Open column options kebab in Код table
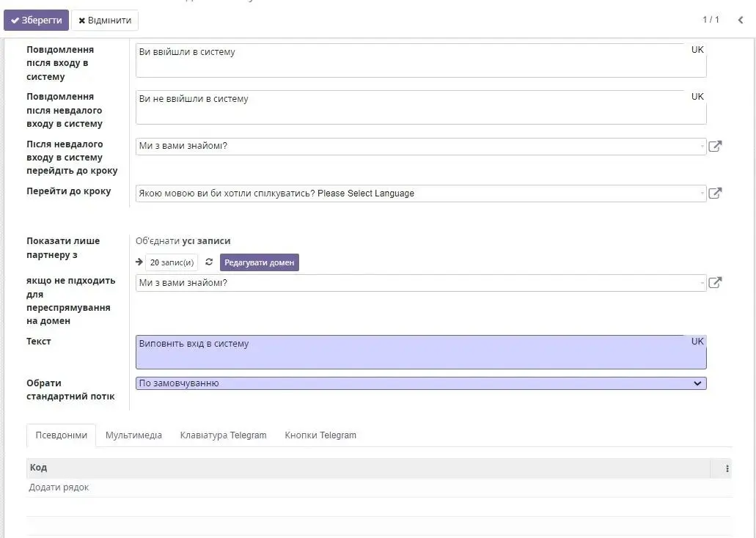 tap(727, 468)
